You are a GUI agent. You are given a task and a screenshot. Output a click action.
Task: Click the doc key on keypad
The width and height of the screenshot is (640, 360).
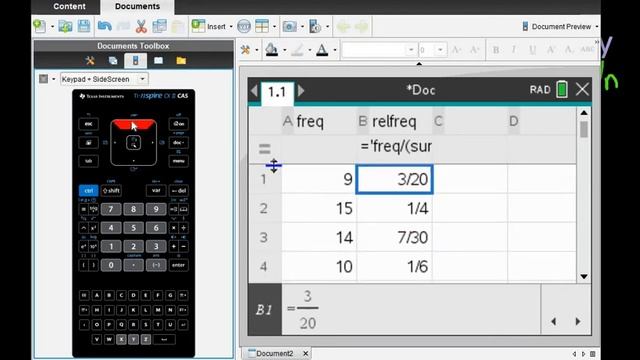179,142
